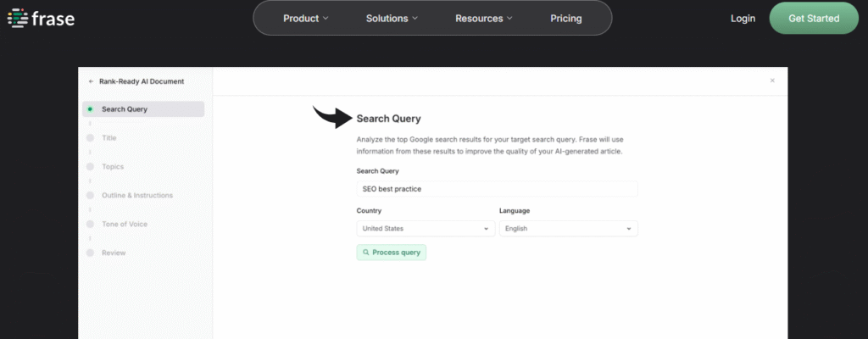Click the Frase logo icon
The width and height of the screenshot is (868, 339).
(x=16, y=18)
